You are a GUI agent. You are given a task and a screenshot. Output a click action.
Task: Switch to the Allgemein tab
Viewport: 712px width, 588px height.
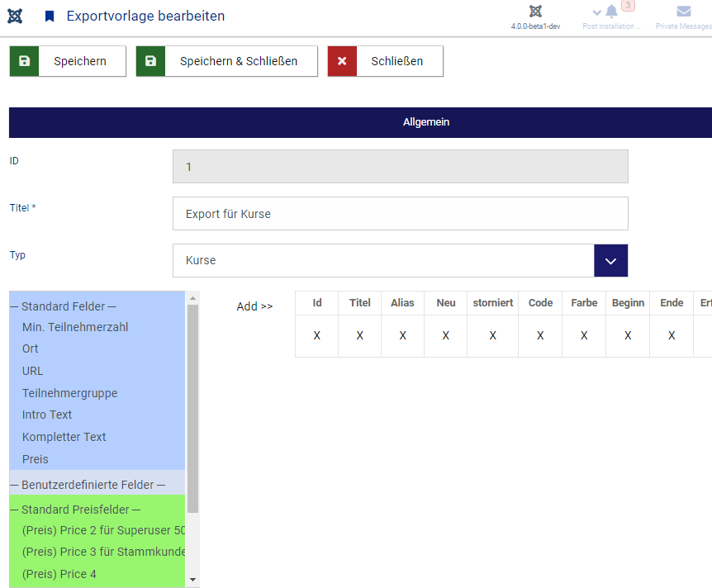(425, 122)
